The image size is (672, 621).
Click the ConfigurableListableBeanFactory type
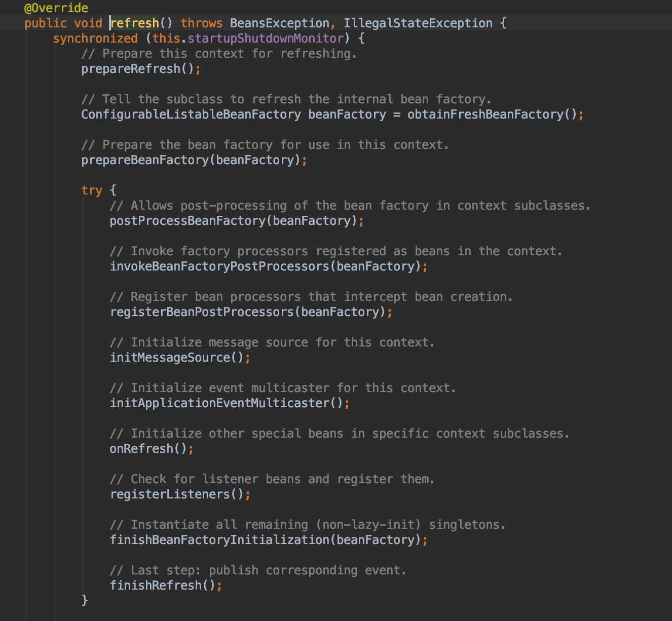pos(191,114)
